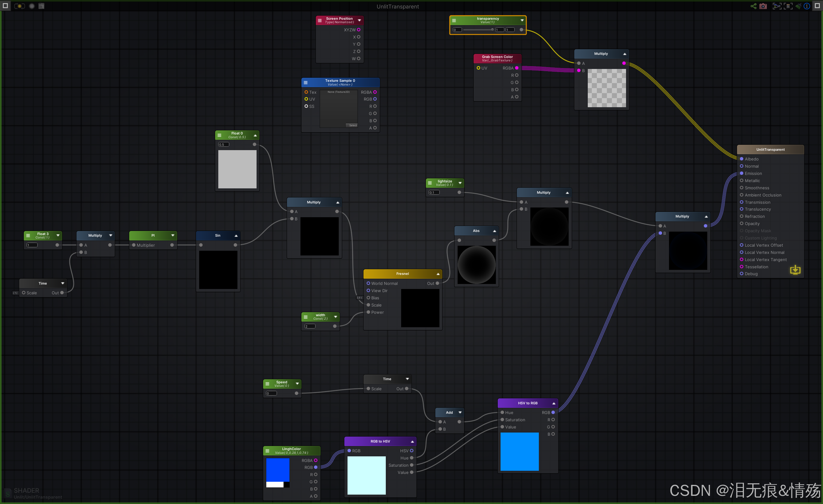823x504 pixels.
Task: Click the clean unused nodes broom icon
Action: tap(798, 6)
